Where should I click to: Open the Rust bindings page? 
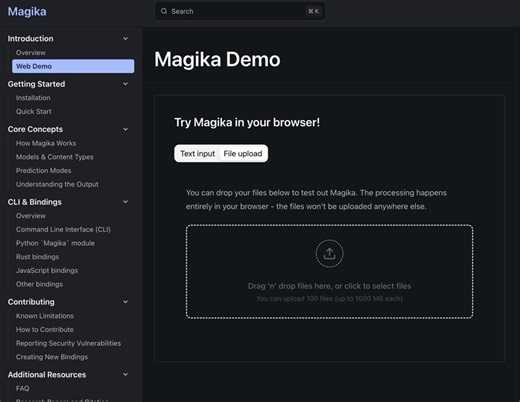coord(37,257)
